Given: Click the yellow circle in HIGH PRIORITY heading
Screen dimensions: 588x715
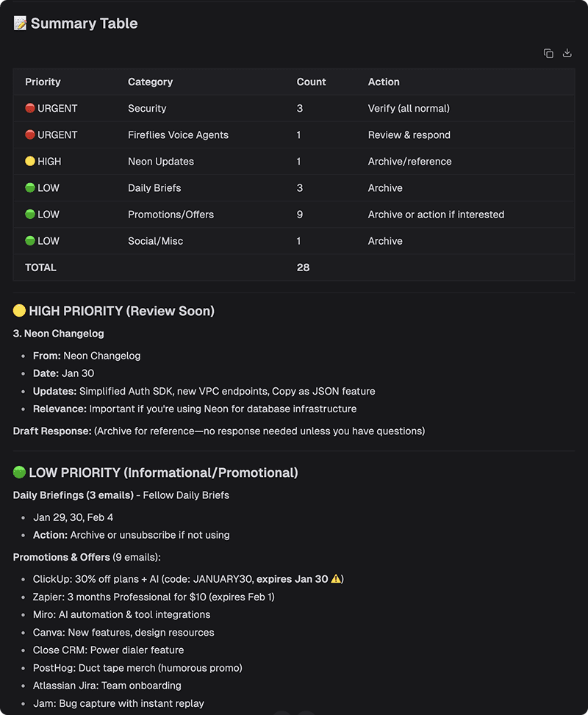Looking at the screenshot, I should (x=20, y=311).
